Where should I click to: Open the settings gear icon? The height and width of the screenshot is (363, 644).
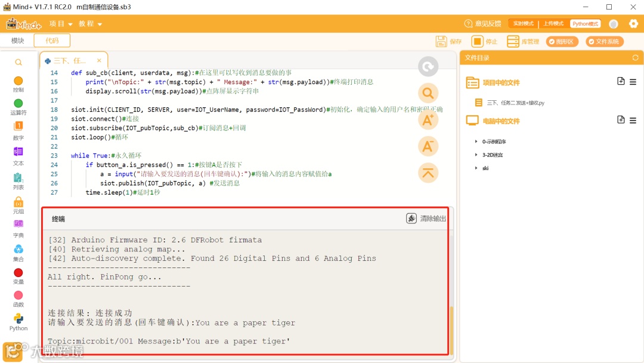[633, 24]
